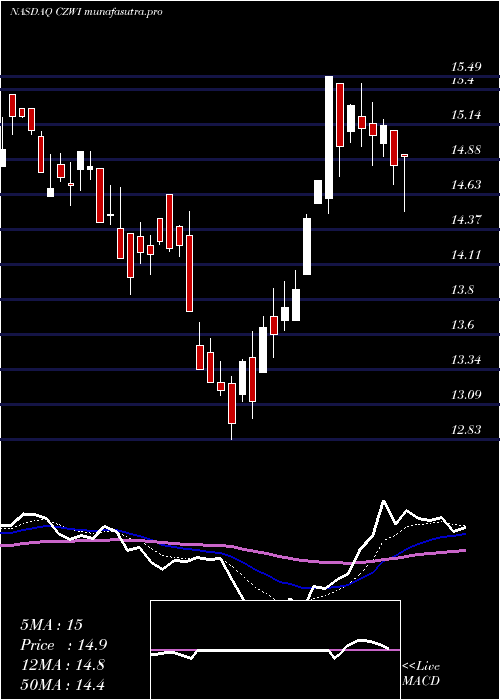The image size is (500, 700).
Task: Click the 14.11 price axis label
Action: point(466,255)
